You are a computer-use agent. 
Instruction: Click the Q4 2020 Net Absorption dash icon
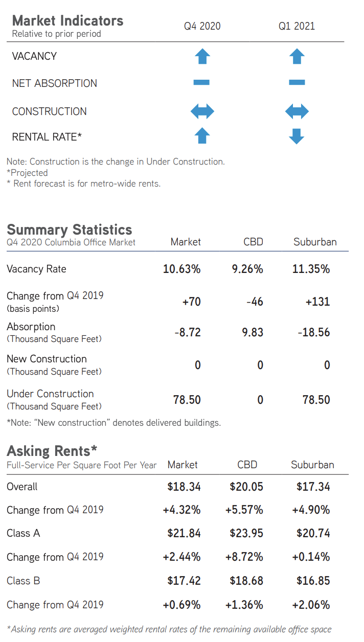tap(201, 82)
